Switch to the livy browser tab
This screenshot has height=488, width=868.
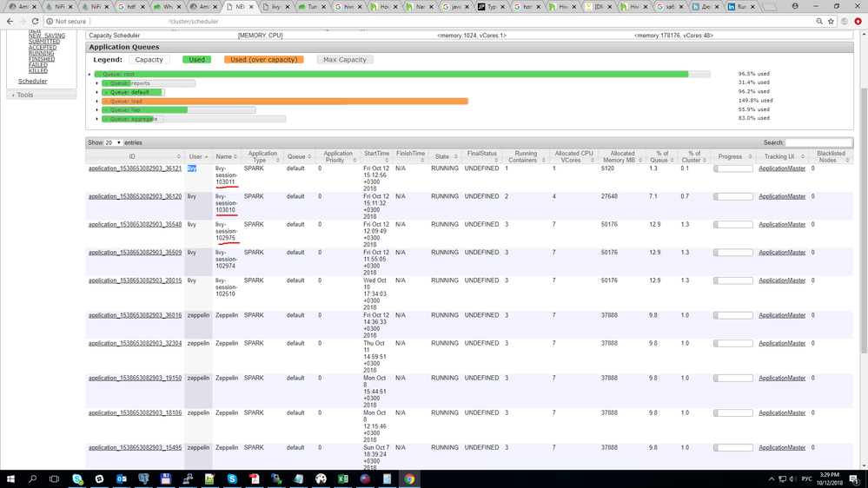coord(275,7)
